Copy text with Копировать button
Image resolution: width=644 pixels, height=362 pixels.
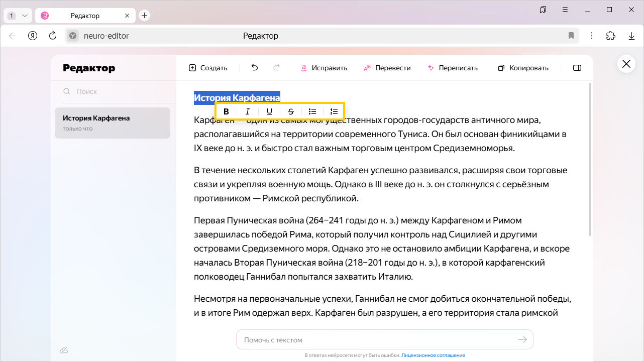(523, 68)
